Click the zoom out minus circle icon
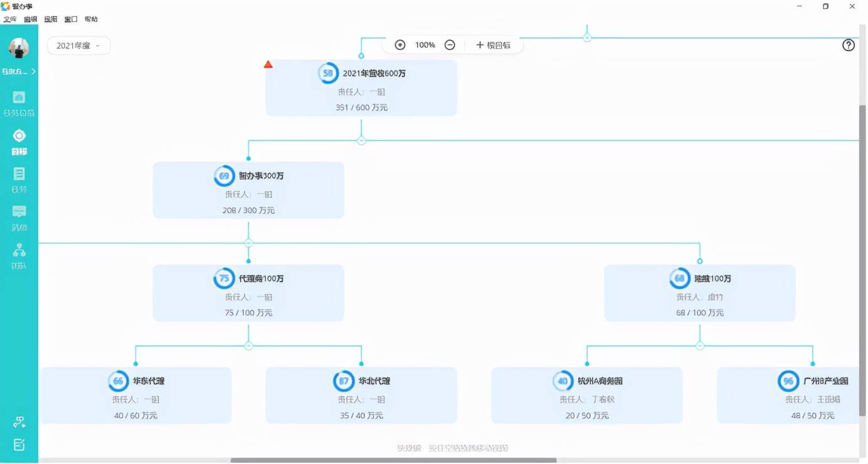The height and width of the screenshot is (464, 868). tap(450, 45)
